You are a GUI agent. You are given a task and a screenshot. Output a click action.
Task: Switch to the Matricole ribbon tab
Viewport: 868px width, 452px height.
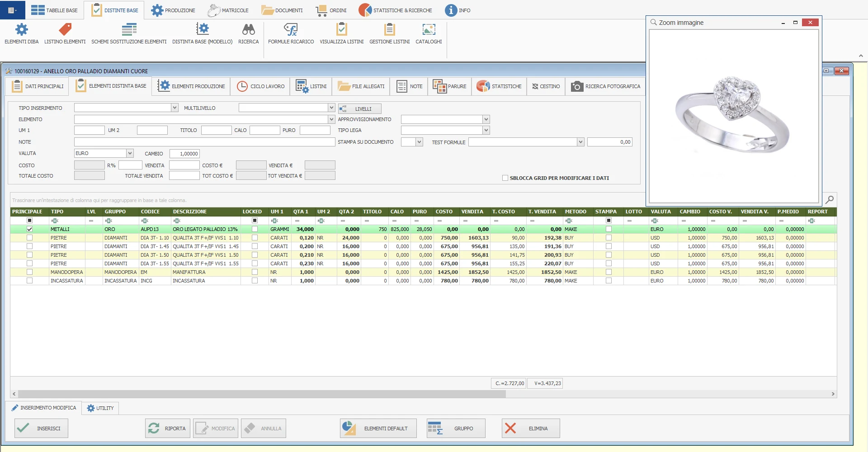click(228, 10)
